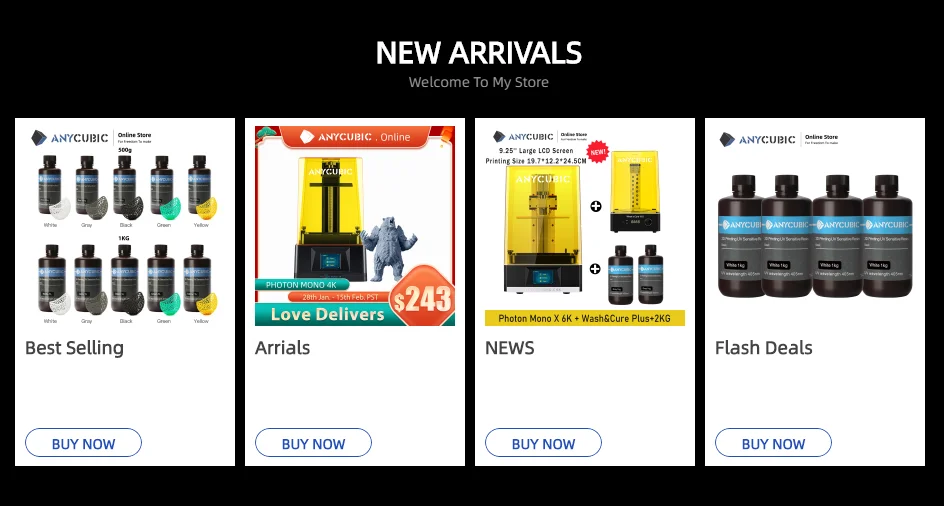Click the Best Selling heading
The height and width of the screenshot is (506, 944).
click(x=75, y=348)
